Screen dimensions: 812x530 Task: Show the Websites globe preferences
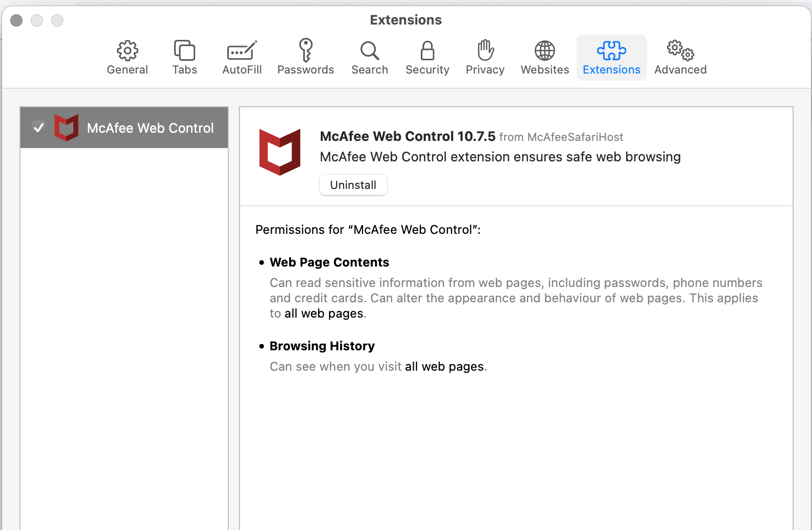pyautogui.click(x=545, y=58)
